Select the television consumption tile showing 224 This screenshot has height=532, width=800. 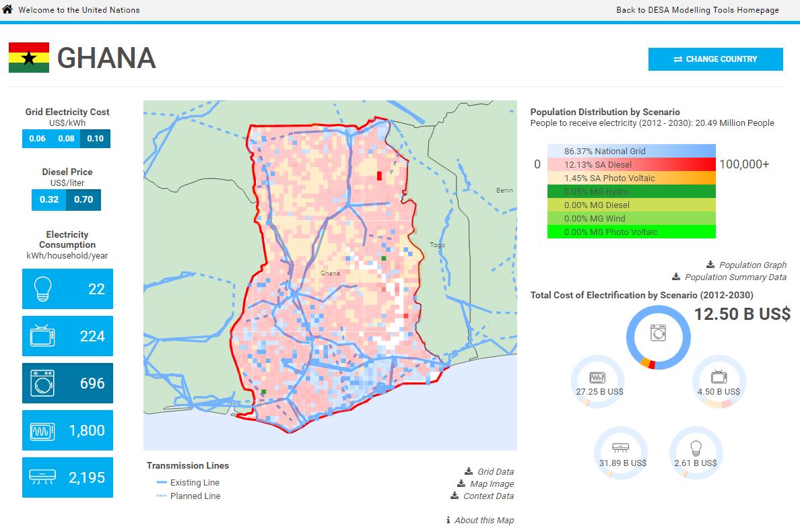point(67,336)
